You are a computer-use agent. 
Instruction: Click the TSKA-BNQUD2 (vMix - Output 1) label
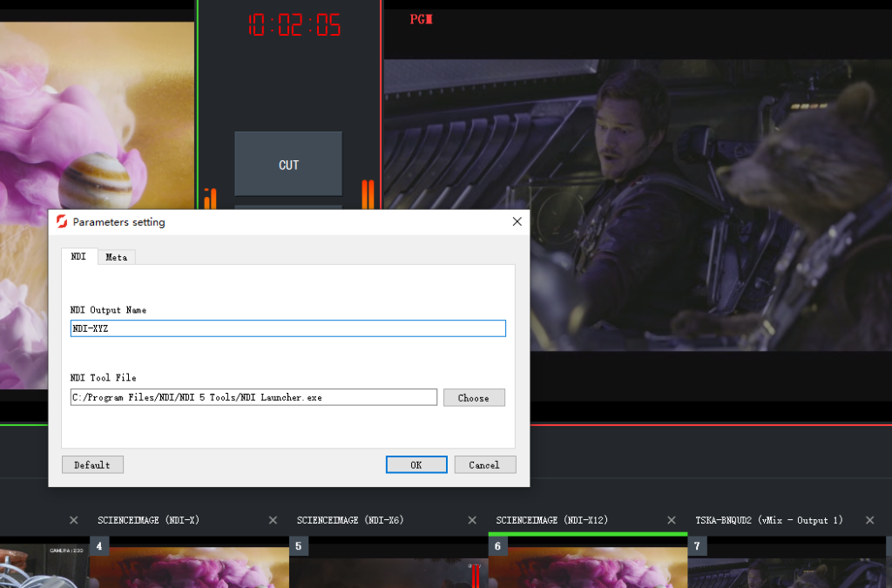point(769,520)
